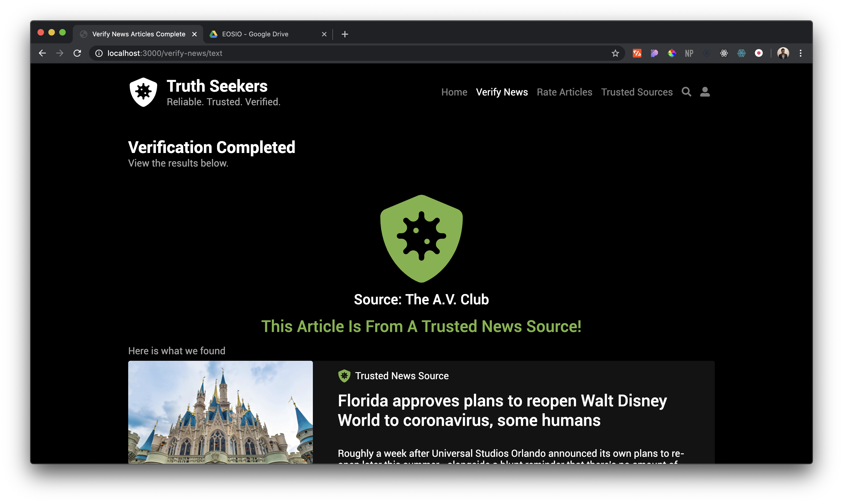
Task: Open the NP browser extension
Action: [689, 53]
